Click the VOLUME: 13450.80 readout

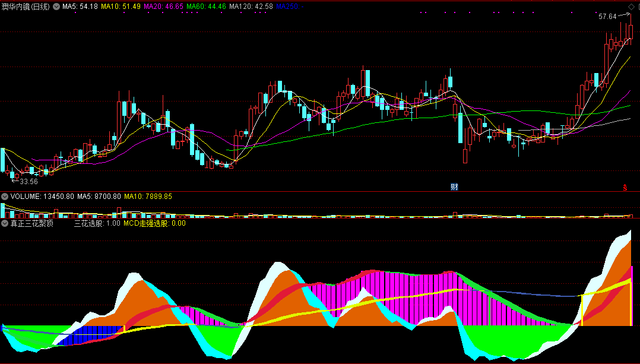tap(43, 197)
